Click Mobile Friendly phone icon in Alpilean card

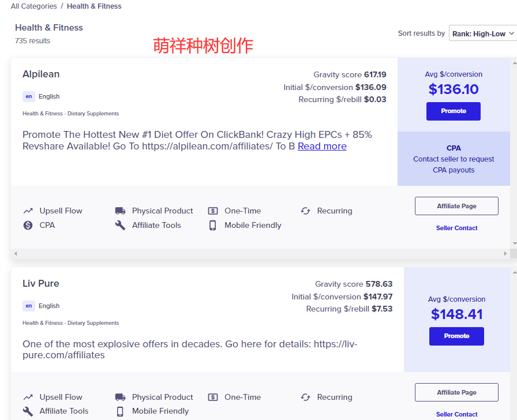pyautogui.click(x=213, y=225)
